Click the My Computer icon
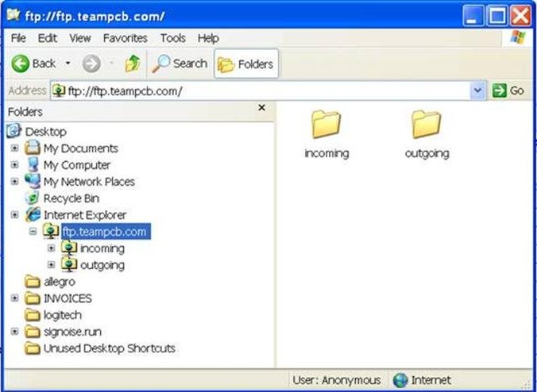This screenshot has height=392, width=537. click(x=33, y=164)
